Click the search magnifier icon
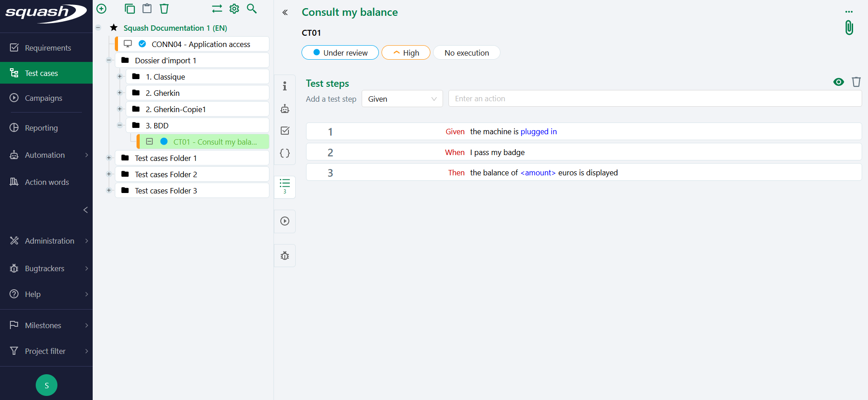This screenshot has height=400, width=868. (x=252, y=9)
